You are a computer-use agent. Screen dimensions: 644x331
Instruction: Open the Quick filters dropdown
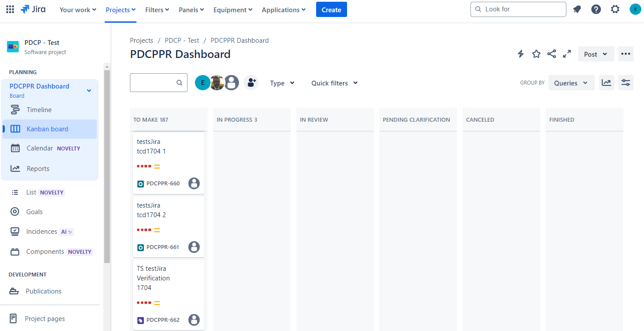pyautogui.click(x=334, y=82)
